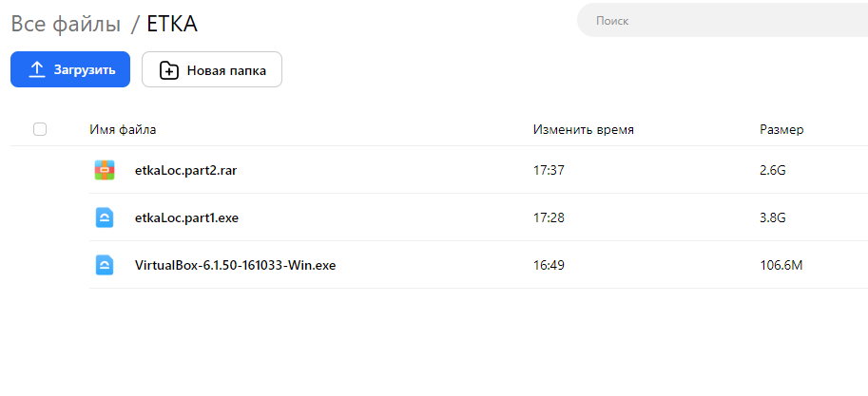Image resolution: width=868 pixels, height=396 pixels.
Task: Create a folder with Новая папка button
Action: pos(212,69)
